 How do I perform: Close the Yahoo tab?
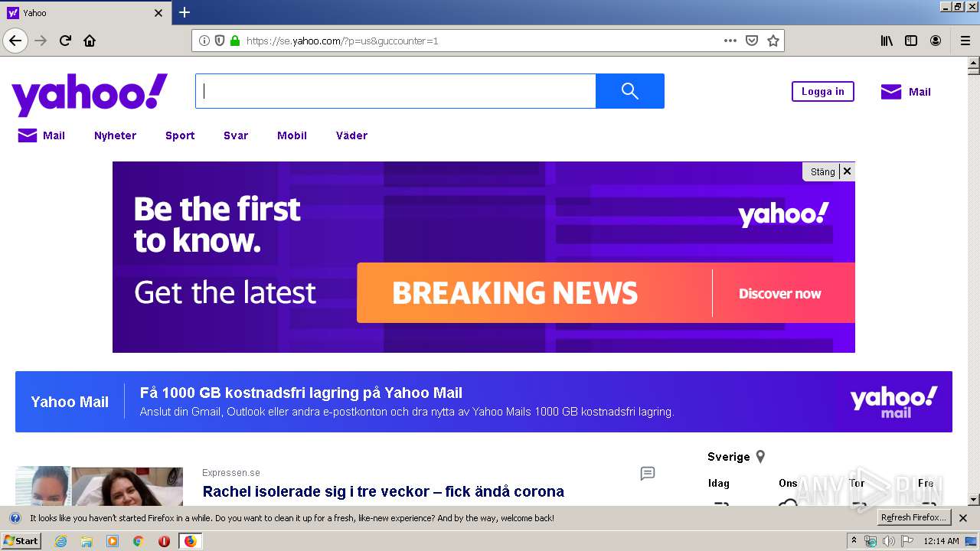158,13
